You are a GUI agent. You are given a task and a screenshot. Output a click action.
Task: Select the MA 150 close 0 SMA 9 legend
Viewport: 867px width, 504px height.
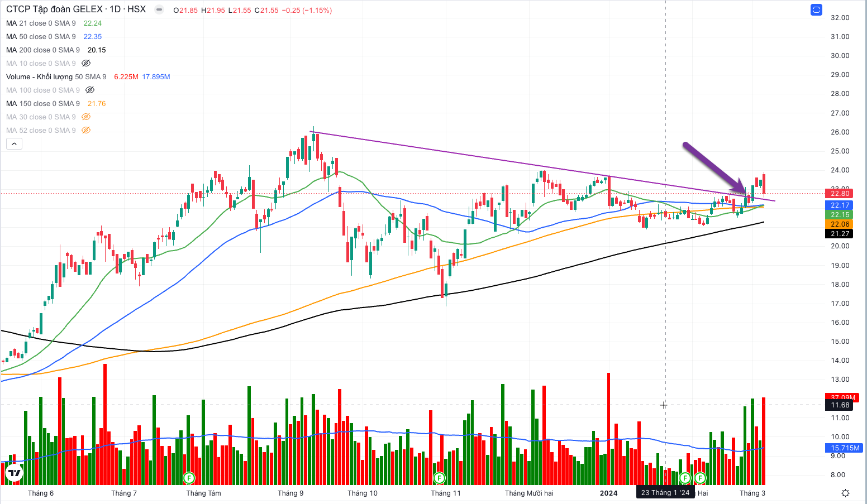(43, 103)
